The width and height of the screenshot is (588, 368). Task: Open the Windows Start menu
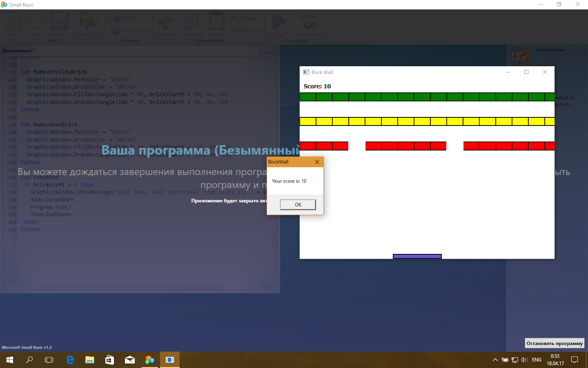[10, 360]
